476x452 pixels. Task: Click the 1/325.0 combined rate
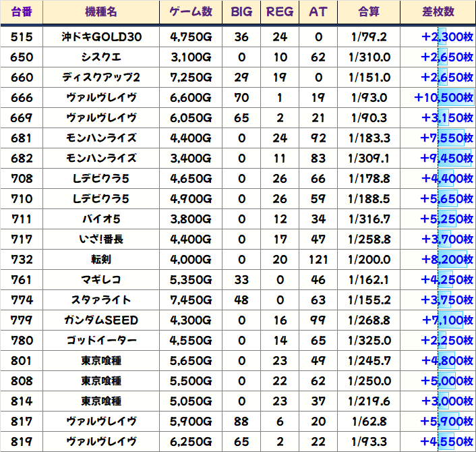click(369, 341)
